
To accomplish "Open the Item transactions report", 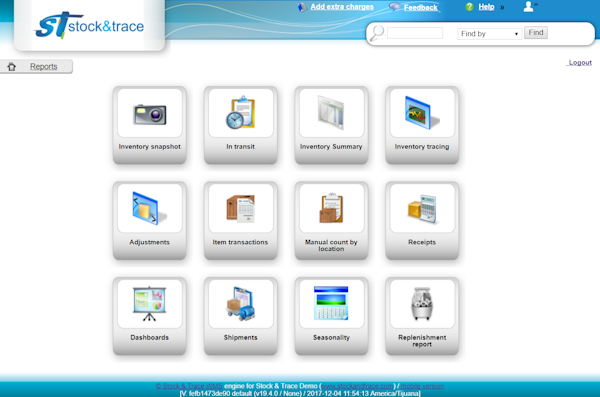I will 240,221.
